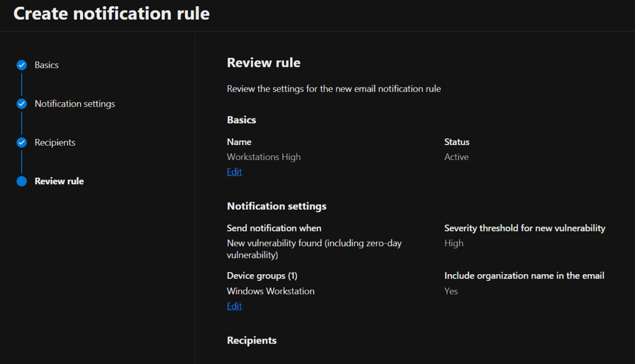This screenshot has height=364, width=635.
Task: Click the Edit link under the rule name
Action: (234, 172)
